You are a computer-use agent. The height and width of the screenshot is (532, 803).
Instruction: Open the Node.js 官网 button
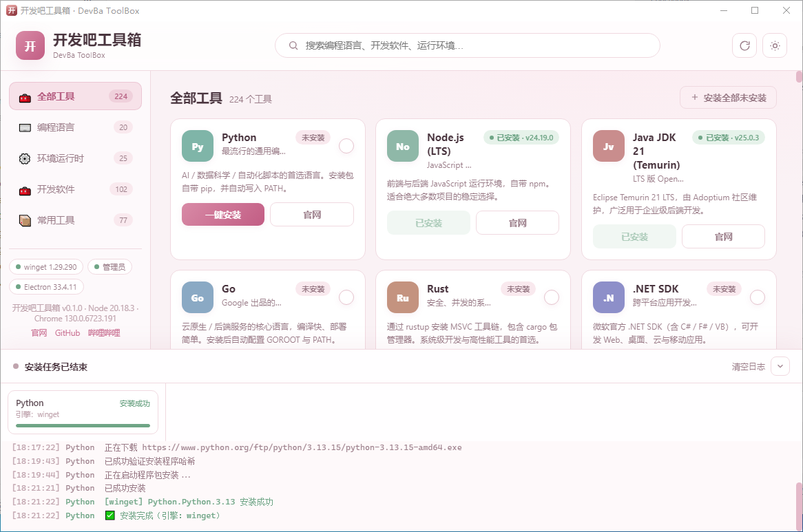pyautogui.click(x=518, y=223)
